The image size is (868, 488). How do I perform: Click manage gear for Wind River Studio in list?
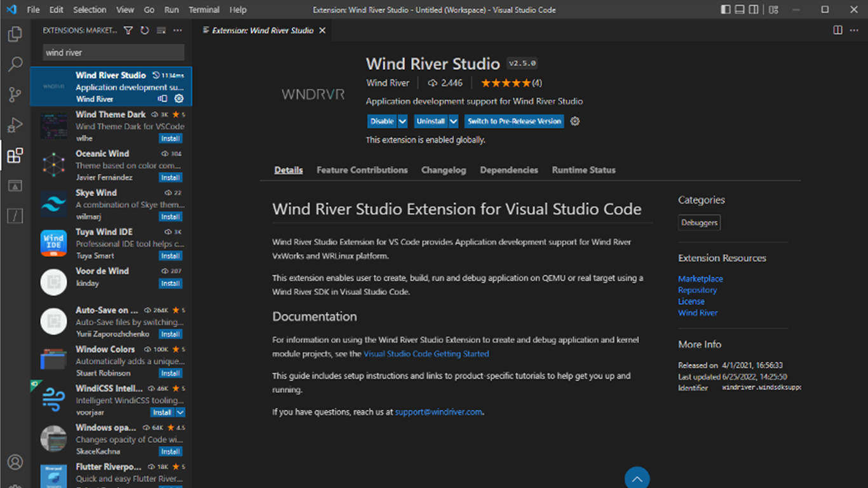179,98
